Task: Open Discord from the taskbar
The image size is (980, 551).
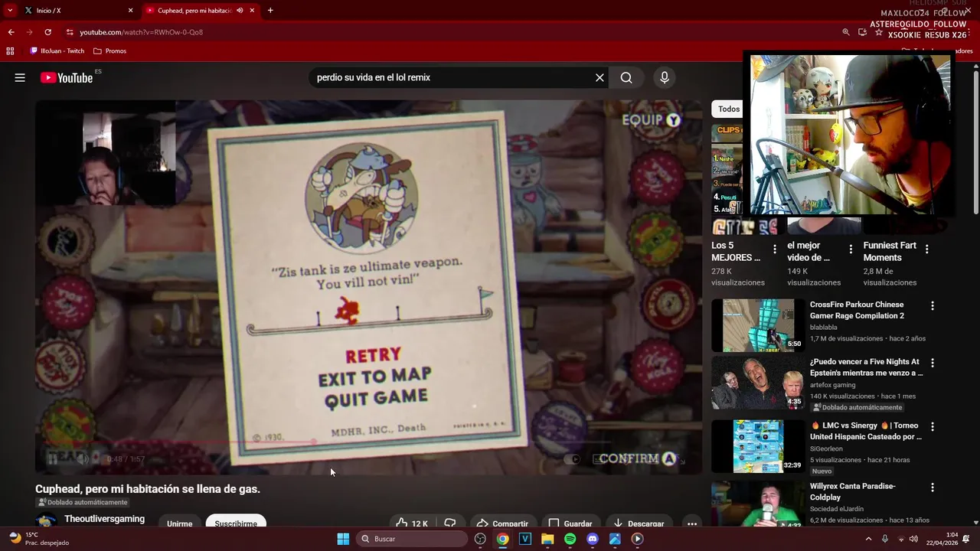Action: (592, 539)
